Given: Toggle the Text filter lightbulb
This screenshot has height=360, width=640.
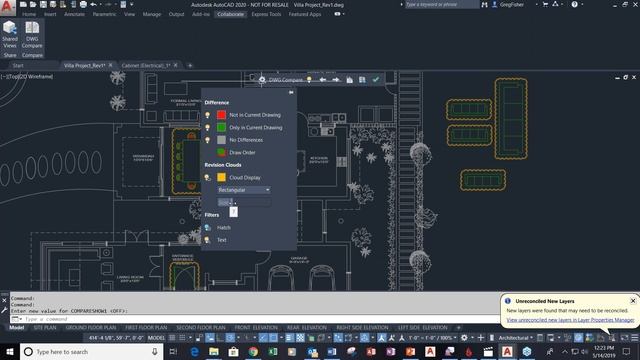Looking at the screenshot, I should point(207,240).
